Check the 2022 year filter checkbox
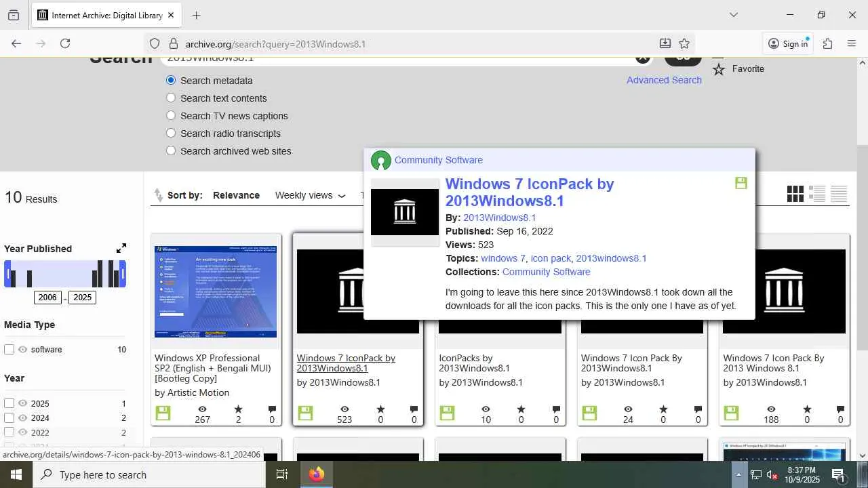This screenshot has height=488, width=868. [9, 432]
